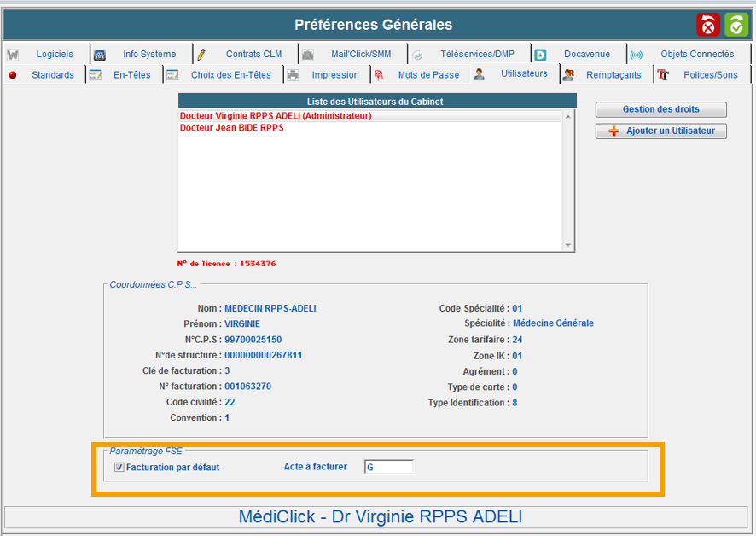Click the red cancel icon in header

[x=708, y=25]
